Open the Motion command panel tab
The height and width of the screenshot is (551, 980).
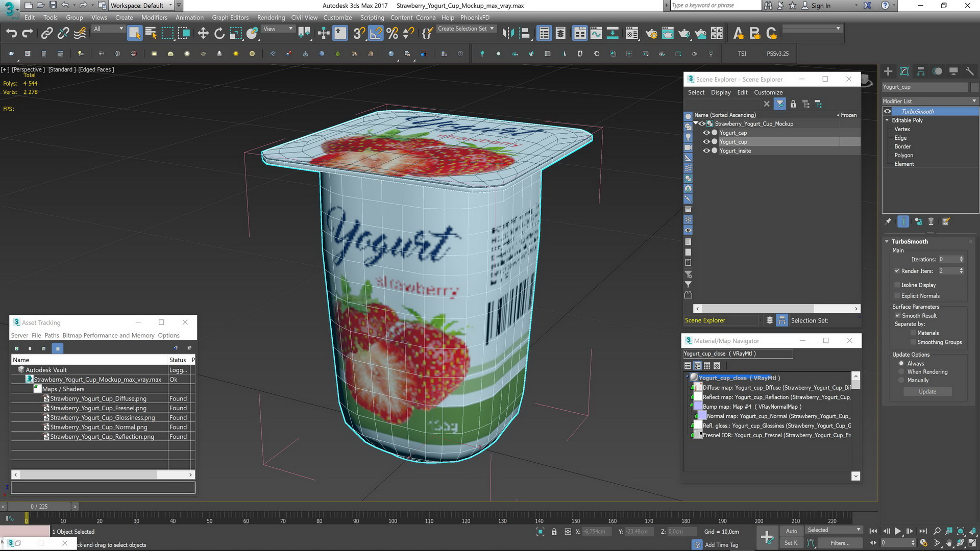click(937, 71)
